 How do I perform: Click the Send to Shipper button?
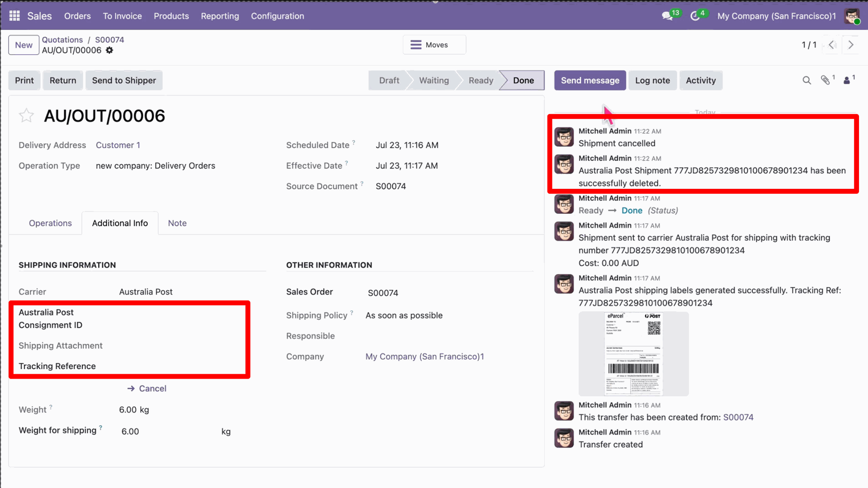pyautogui.click(x=124, y=80)
